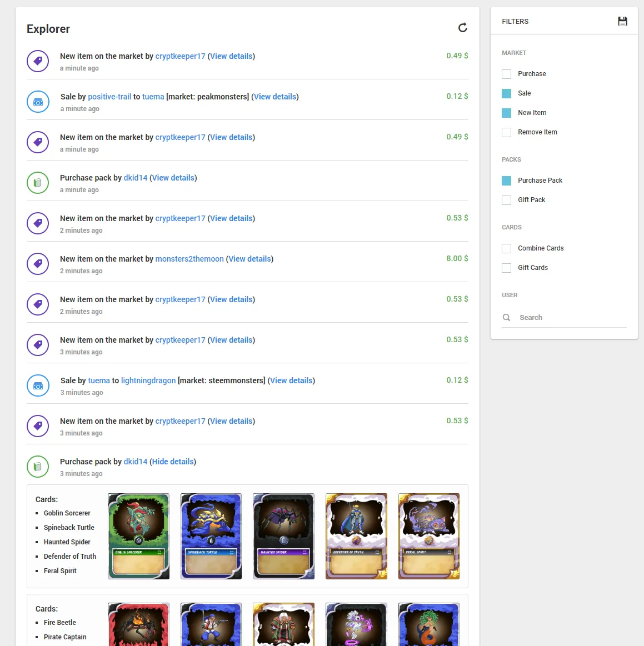
Task: Click the Haunted Spider card image
Action: 283,536
